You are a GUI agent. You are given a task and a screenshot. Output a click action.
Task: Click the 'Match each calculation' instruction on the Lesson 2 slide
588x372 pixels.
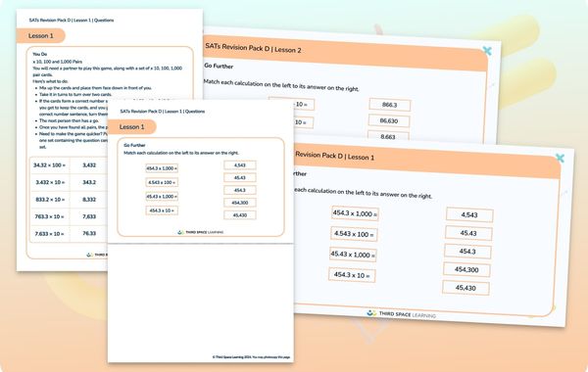tap(281, 85)
